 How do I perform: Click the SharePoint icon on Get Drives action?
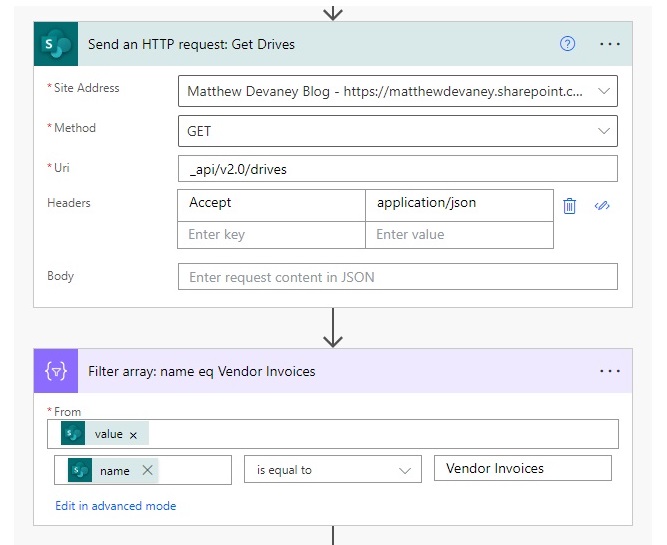pyautogui.click(x=56, y=45)
